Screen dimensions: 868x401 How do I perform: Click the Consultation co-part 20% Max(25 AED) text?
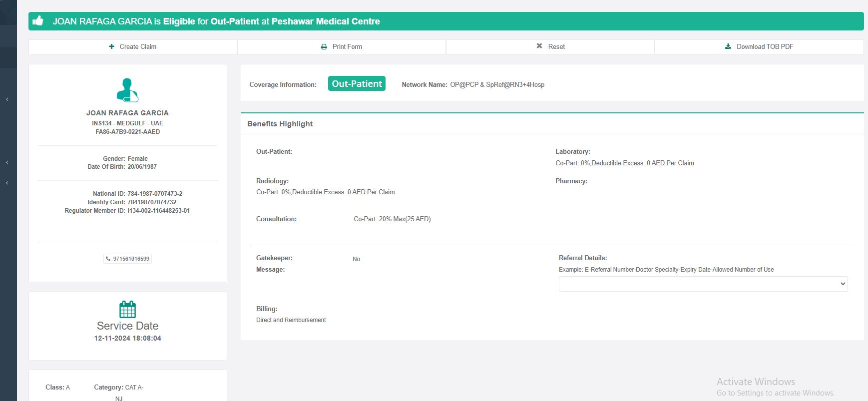(x=392, y=219)
